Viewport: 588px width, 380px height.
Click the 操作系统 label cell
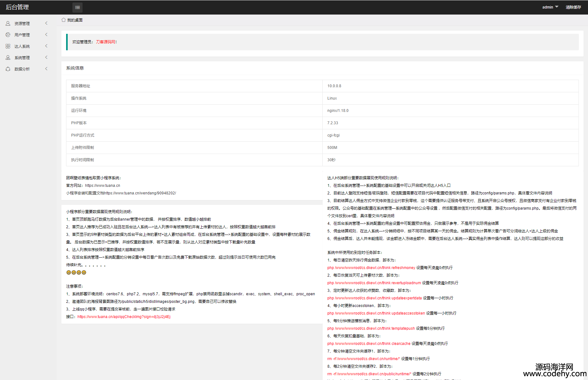point(194,98)
